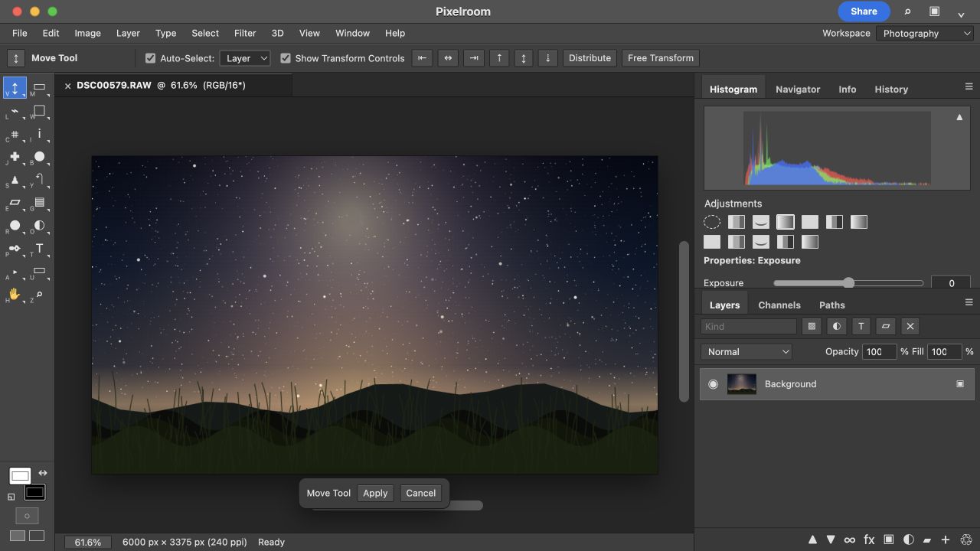Toggle the pixel layer filter button
Screen dimensions: 980x551
click(812, 326)
